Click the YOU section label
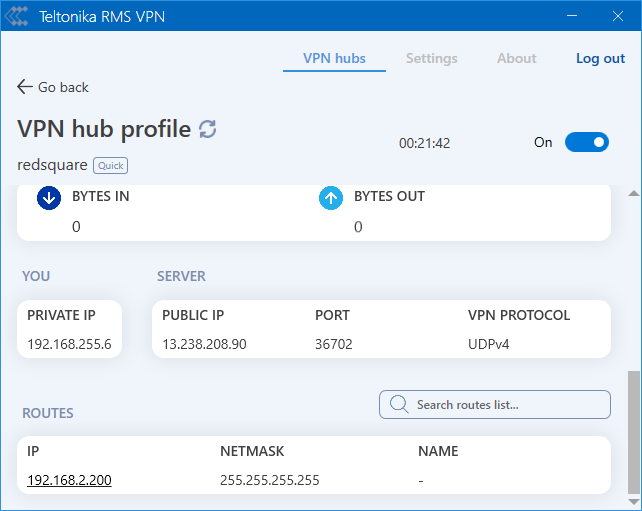The width and height of the screenshot is (642, 511). point(36,276)
